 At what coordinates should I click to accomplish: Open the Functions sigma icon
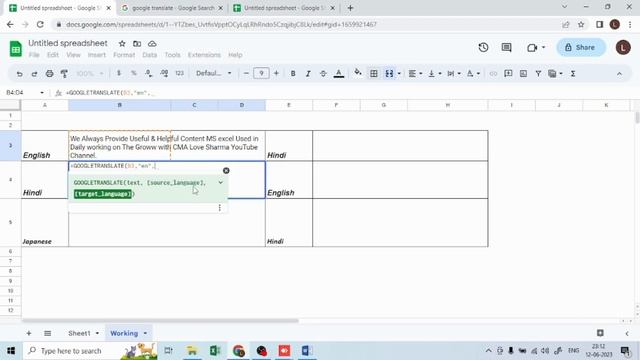tap(573, 73)
